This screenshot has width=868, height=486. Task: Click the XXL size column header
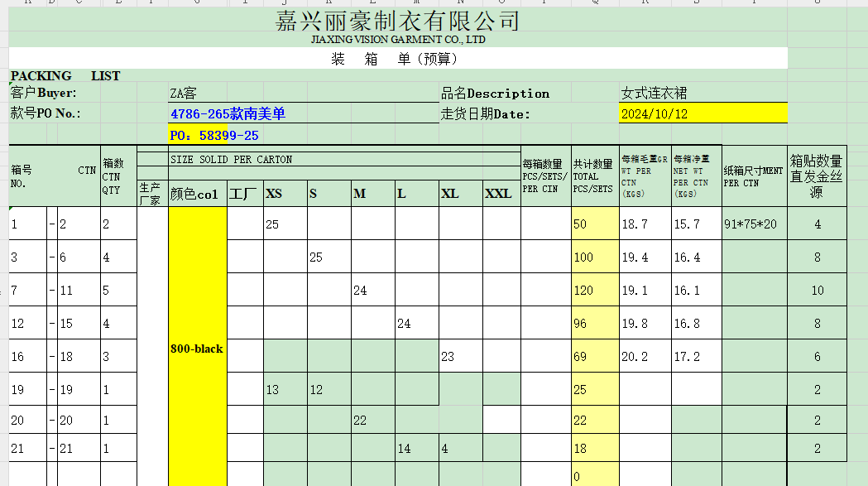(498, 194)
